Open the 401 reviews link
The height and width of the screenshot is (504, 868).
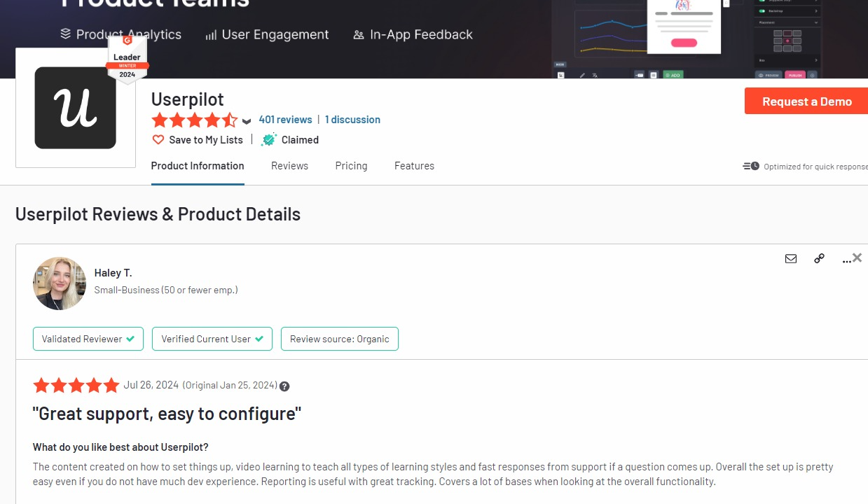pos(285,120)
